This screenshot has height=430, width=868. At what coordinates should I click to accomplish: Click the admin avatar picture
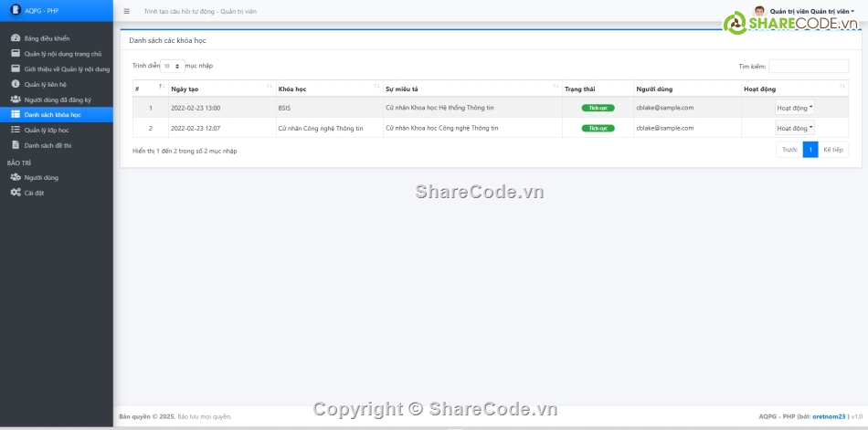(x=759, y=11)
